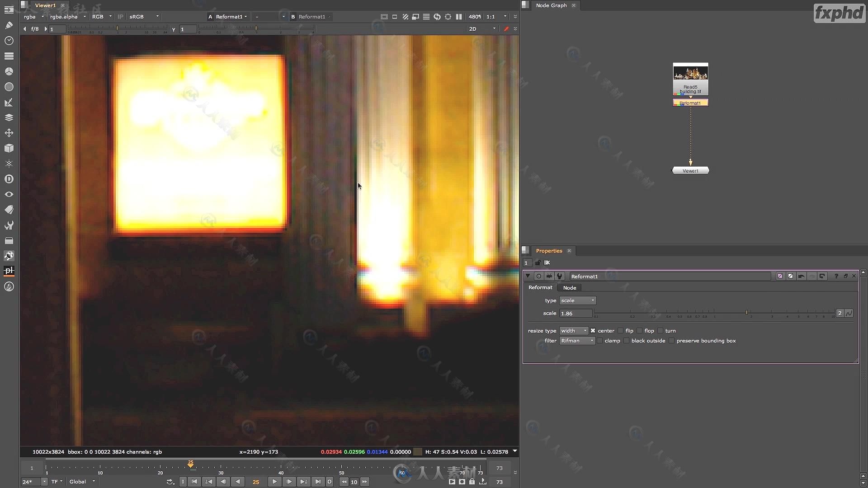
Task: Enable preserve bounding box checkbox
Action: coord(671,341)
